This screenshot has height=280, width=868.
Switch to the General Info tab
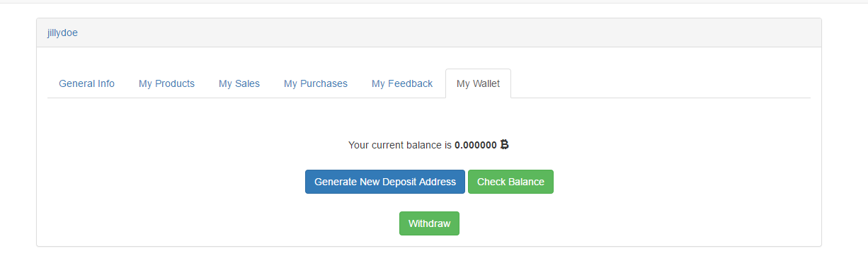[x=86, y=83]
